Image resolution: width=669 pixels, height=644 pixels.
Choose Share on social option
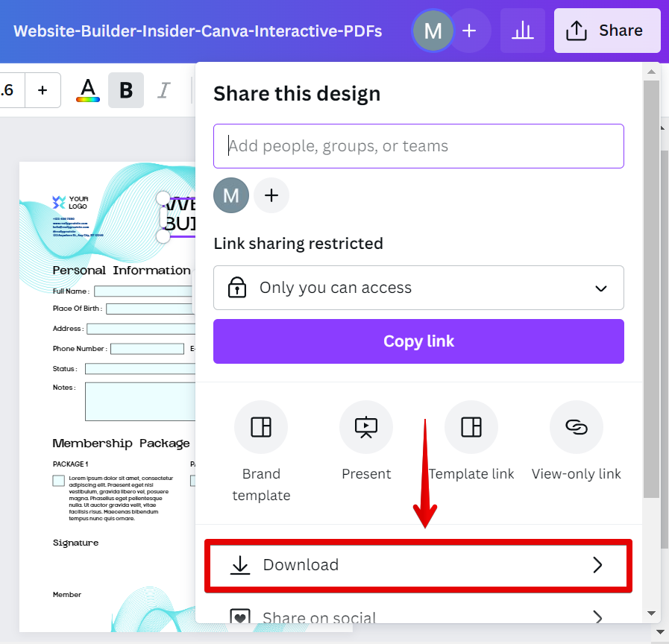click(319, 617)
